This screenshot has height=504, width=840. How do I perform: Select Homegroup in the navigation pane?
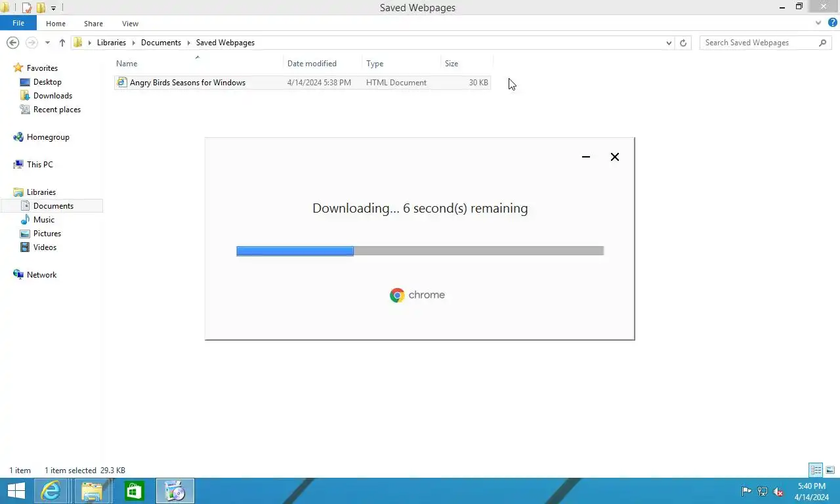tap(48, 137)
